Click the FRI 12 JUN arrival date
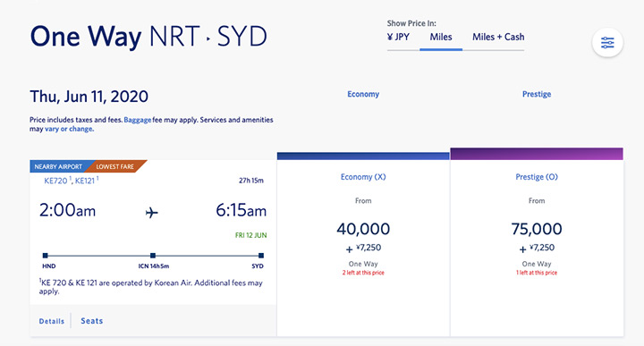Screen dimensions: 644x346 (250, 235)
